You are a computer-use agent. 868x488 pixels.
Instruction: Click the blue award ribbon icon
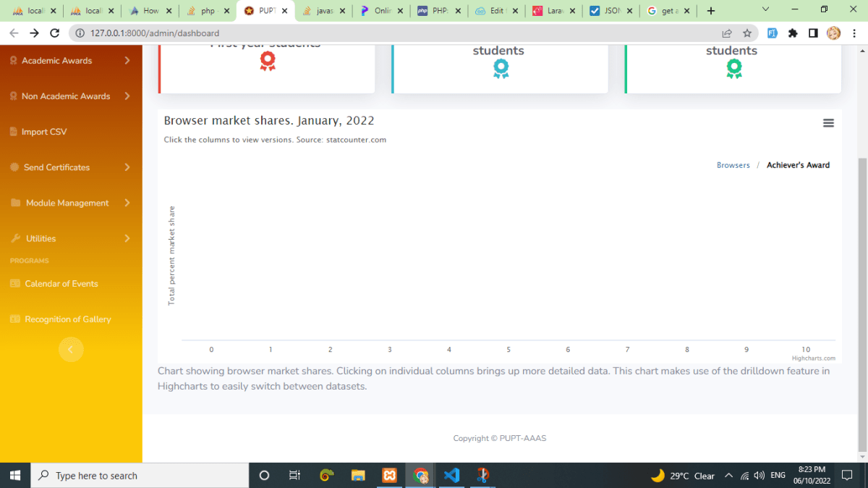501,69
